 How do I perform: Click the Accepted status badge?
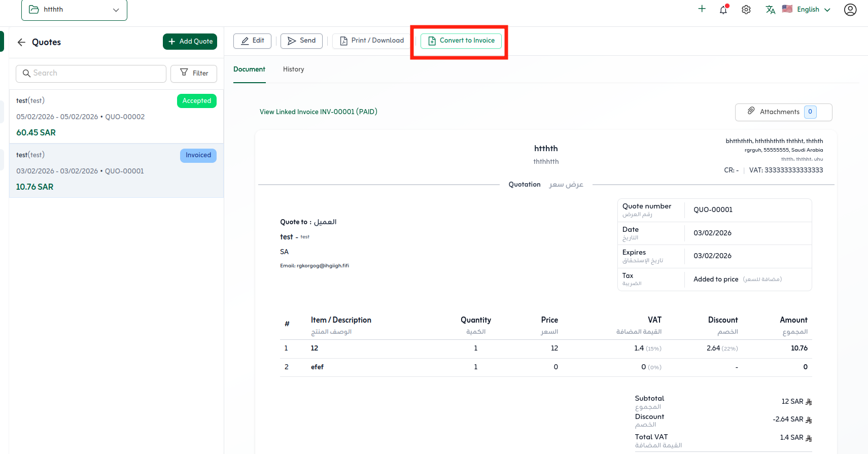[197, 101]
